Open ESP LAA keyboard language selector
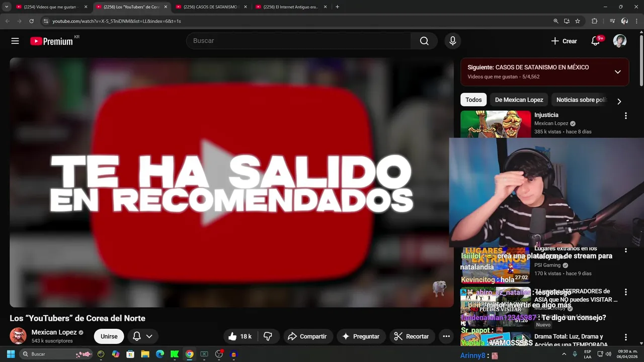Viewport: 644px width, 362px height. 588,354
